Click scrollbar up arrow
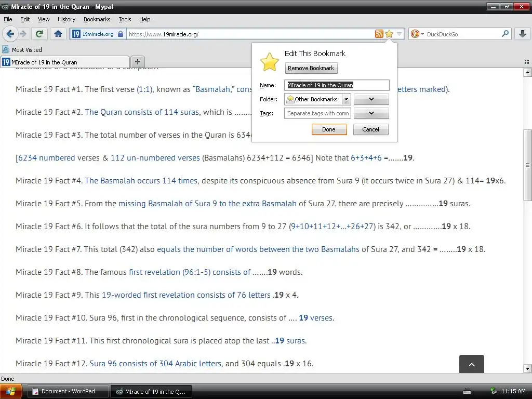Screen dimensions: 532x399 [528, 72]
